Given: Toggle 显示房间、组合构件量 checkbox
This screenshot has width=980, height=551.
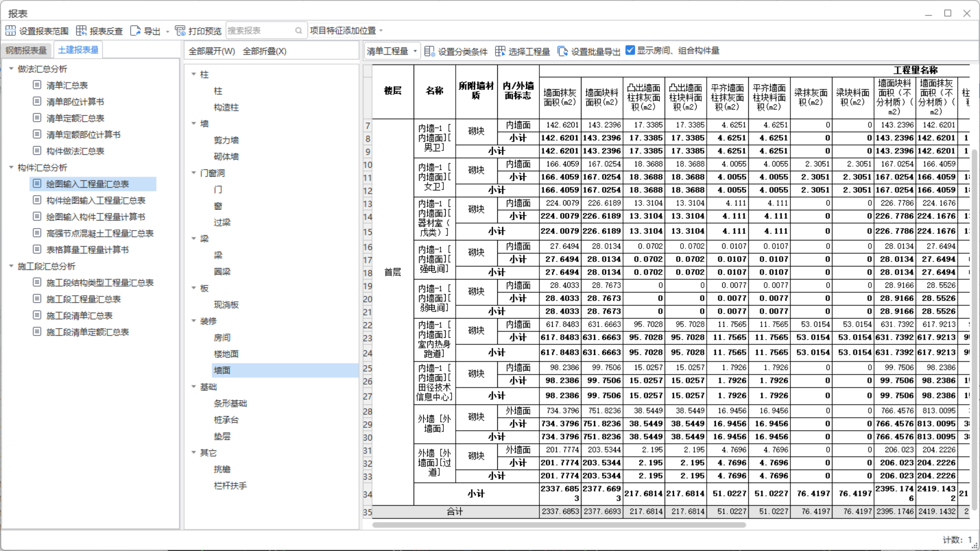Looking at the screenshot, I should click(x=630, y=50).
